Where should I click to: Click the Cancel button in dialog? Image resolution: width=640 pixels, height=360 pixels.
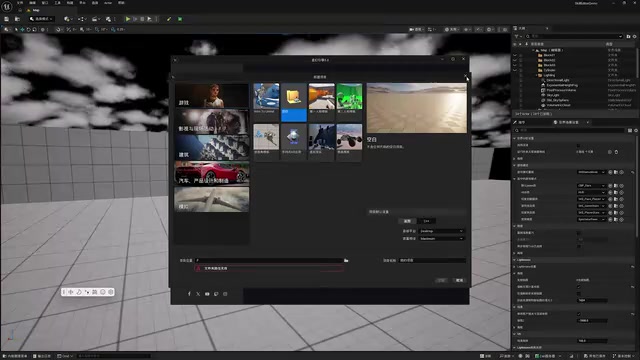point(459,280)
